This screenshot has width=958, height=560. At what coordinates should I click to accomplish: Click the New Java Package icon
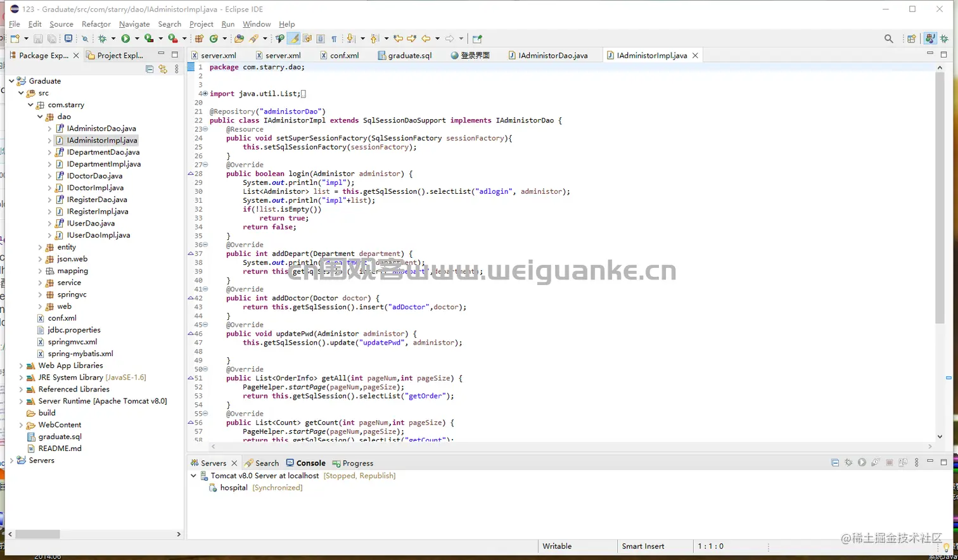point(199,39)
